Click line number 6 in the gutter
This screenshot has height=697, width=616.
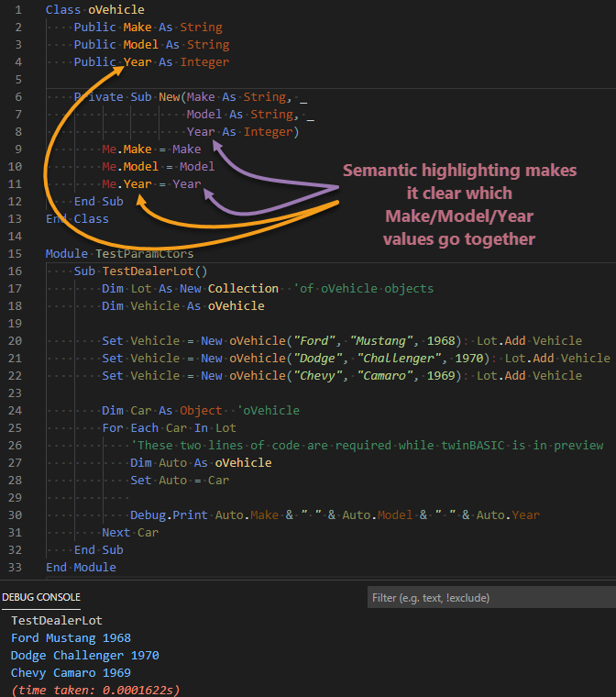(x=18, y=97)
